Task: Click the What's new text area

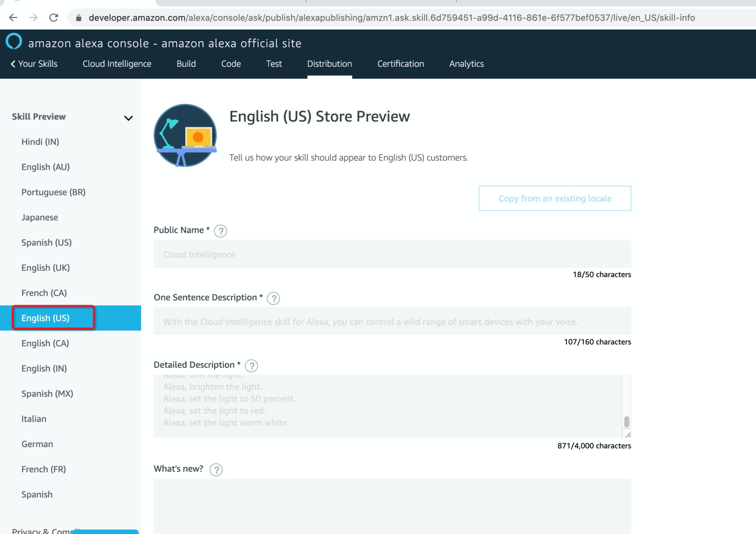Action: coord(392,506)
